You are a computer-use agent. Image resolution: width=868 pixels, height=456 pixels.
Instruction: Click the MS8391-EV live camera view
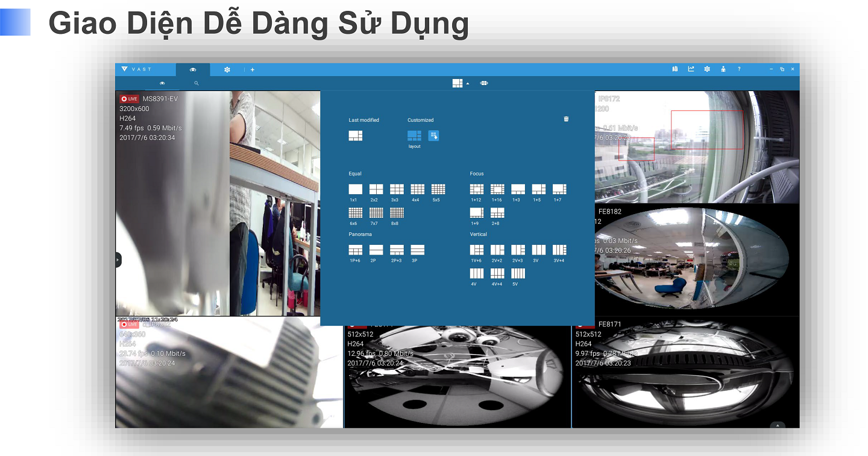click(x=217, y=205)
